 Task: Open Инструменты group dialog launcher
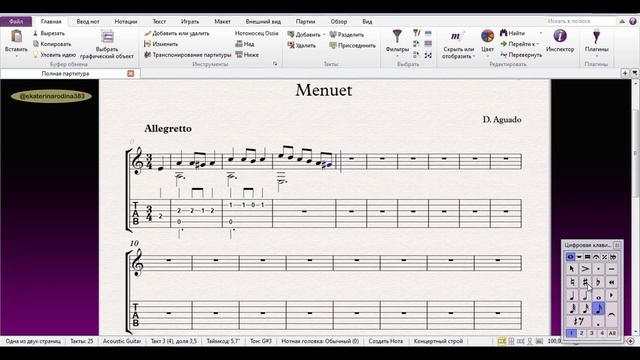click(275, 64)
